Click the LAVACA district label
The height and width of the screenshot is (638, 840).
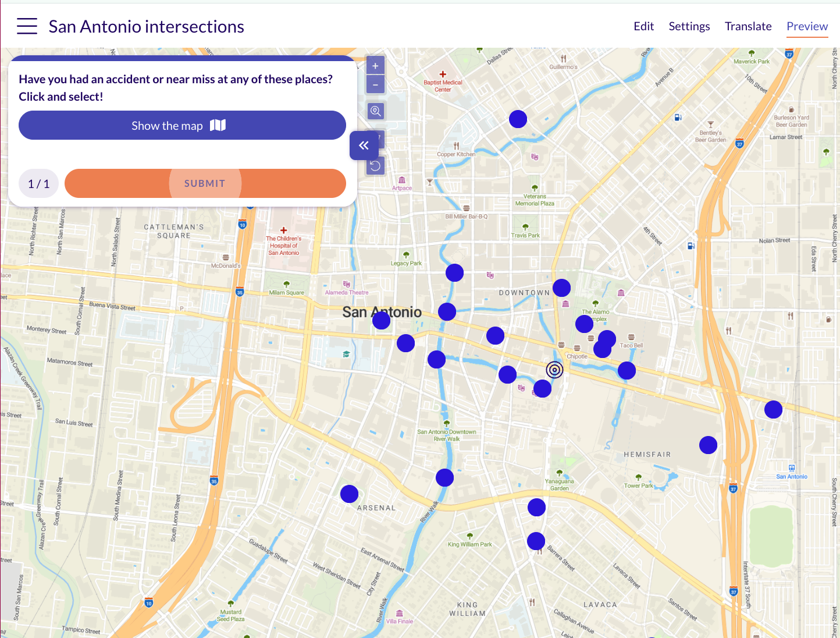600,605
